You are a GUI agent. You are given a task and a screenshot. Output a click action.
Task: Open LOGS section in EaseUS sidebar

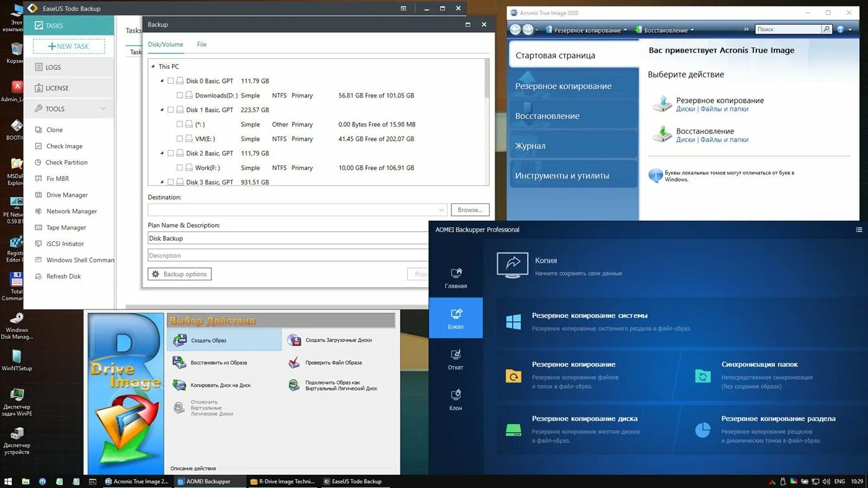(x=69, y=67)
